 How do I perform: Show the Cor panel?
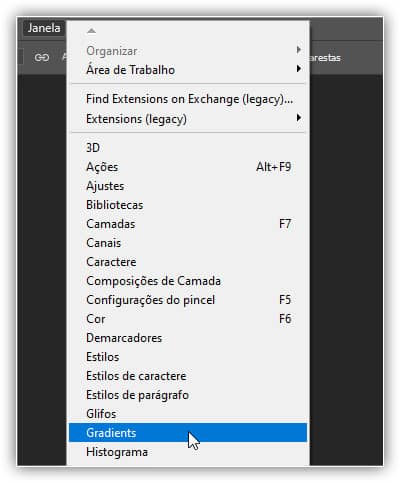(x=188, y=319)
